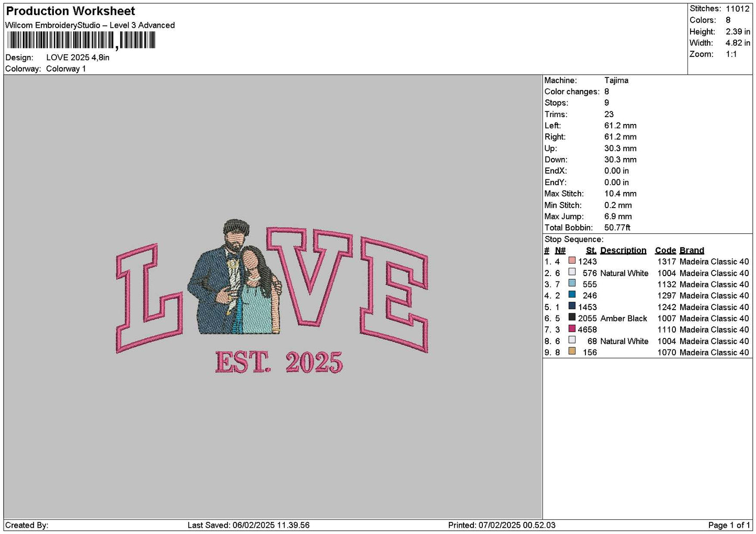
Task: Click code '1297' in the stop sequence
Action: (667, 296)
